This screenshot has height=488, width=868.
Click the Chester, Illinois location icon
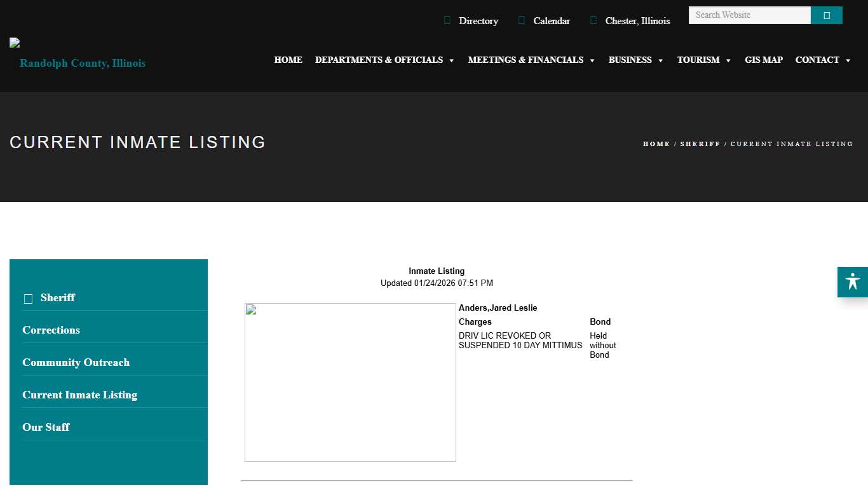pyautogui.click(x=593, y=20)
